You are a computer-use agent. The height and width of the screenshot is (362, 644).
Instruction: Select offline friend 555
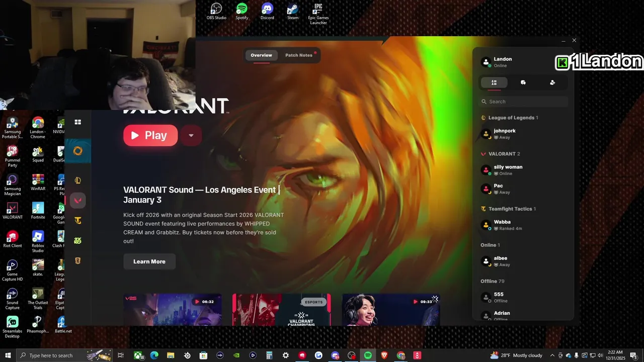[x=523, y=297]
